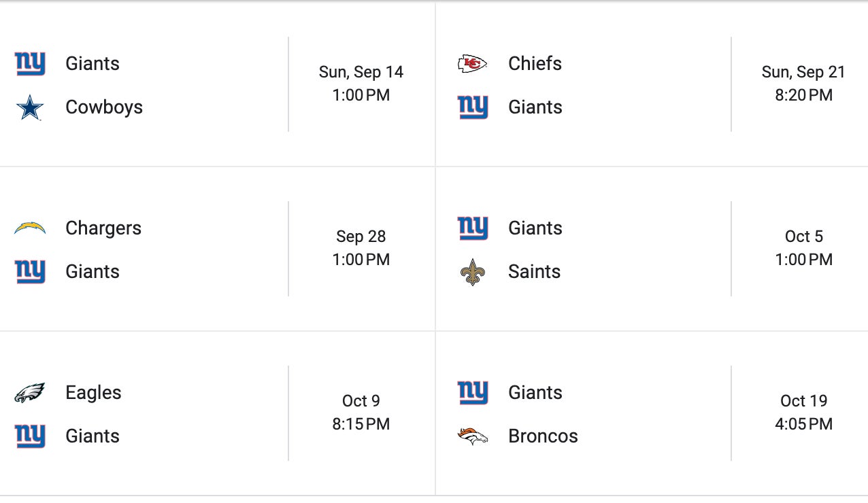This screenshot has width=868, height=503.
Task: Select the Oct 9 8:15 PM game time
Action: point(361,413)
